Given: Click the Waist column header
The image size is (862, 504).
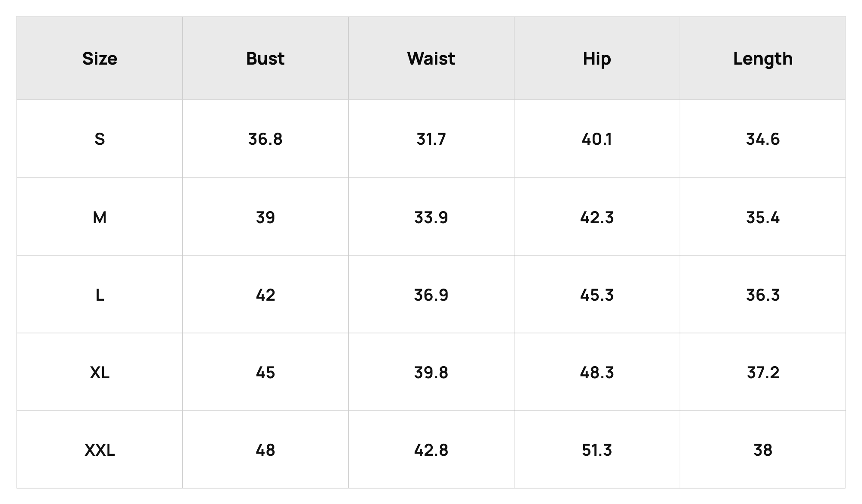Looking at the screenshot, I should coord(431,59).
